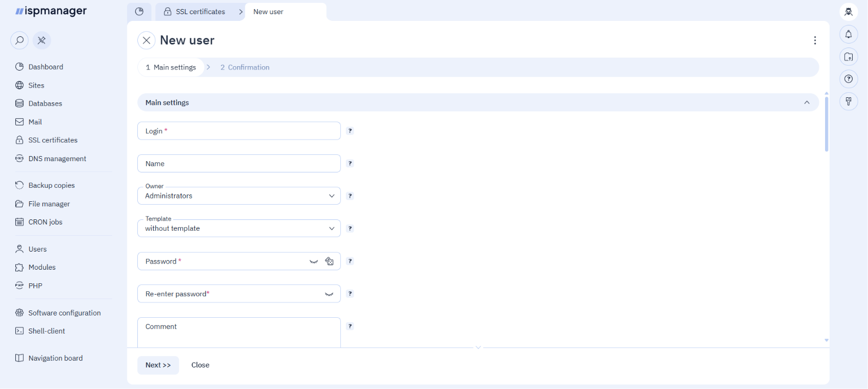Image resolution: width=868 pixels, height=389 pixels.
Task: Click the PHP icon in sidebar
Action: pos(20,286)
